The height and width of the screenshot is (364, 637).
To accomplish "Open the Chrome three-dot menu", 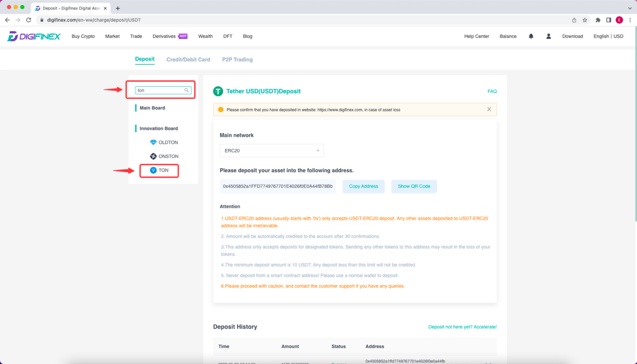I will pyautogui.click(x=630, y=20).
